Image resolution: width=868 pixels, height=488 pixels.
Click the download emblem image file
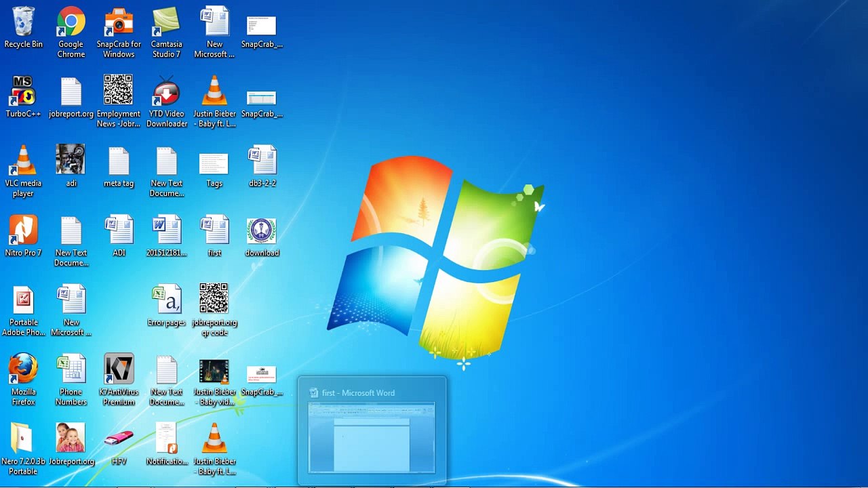click(x=262, y=237)
